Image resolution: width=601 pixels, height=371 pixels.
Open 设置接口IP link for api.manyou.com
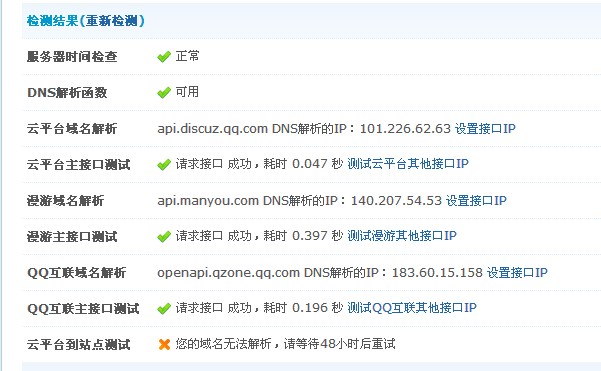click(x=476, y=200)
